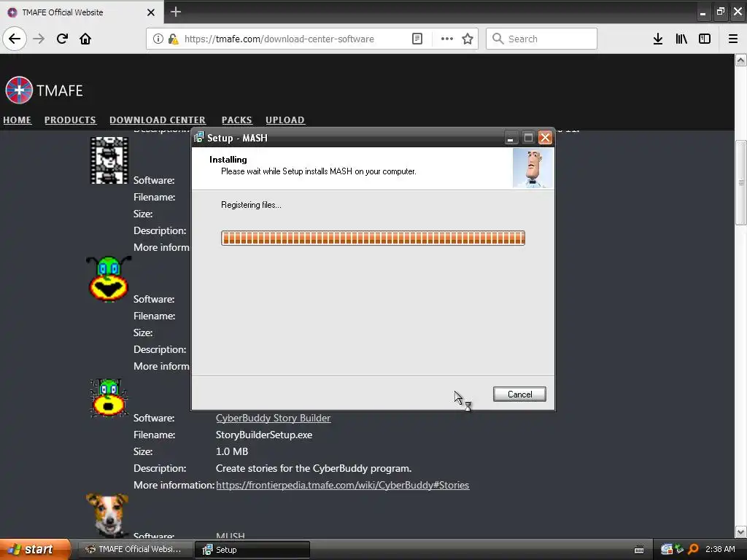Select the TMAFE Official Website tab
Screen dimensions: 747x560
pos(82,12)
